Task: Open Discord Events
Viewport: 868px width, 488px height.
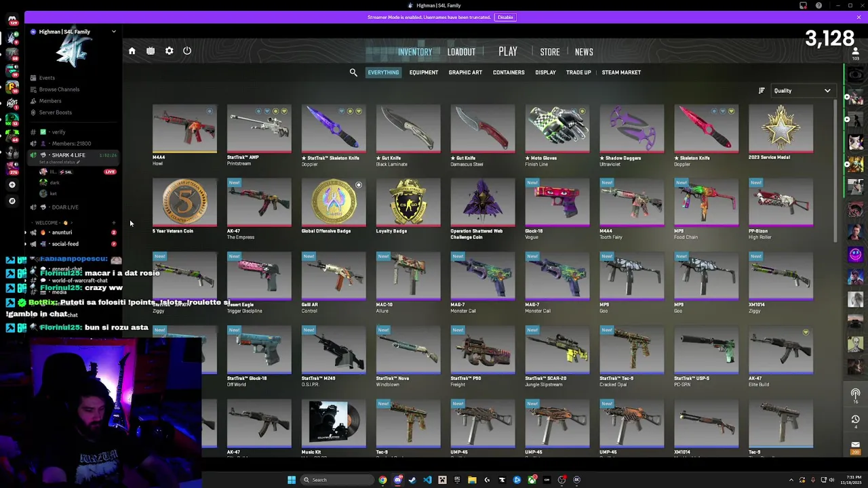Action: click(47, 78)
